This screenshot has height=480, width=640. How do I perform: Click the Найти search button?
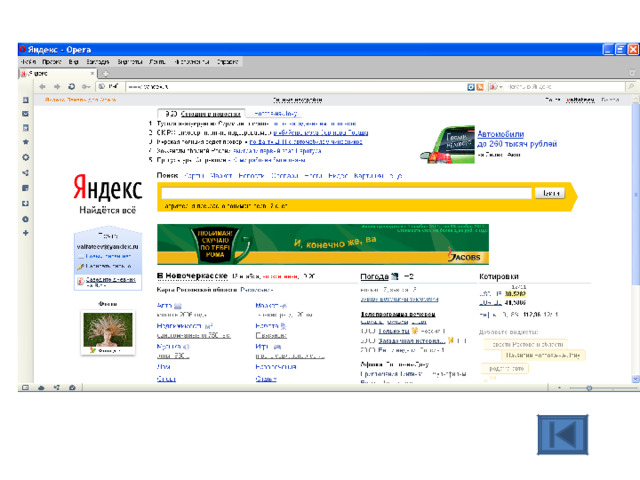click(x=550, y=193)
